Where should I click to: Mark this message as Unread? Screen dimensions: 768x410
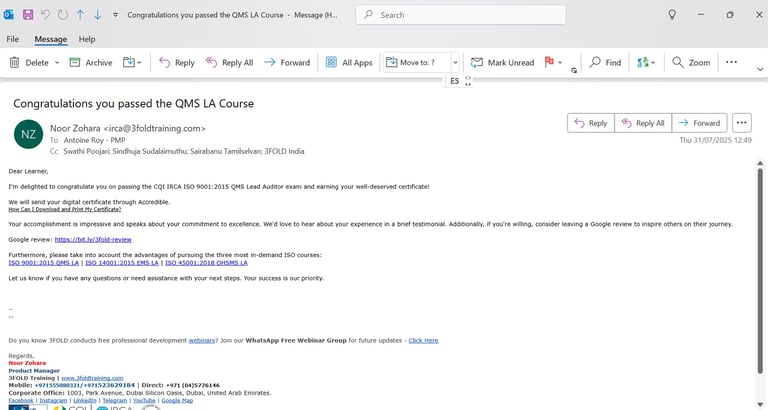click(503, 63)
